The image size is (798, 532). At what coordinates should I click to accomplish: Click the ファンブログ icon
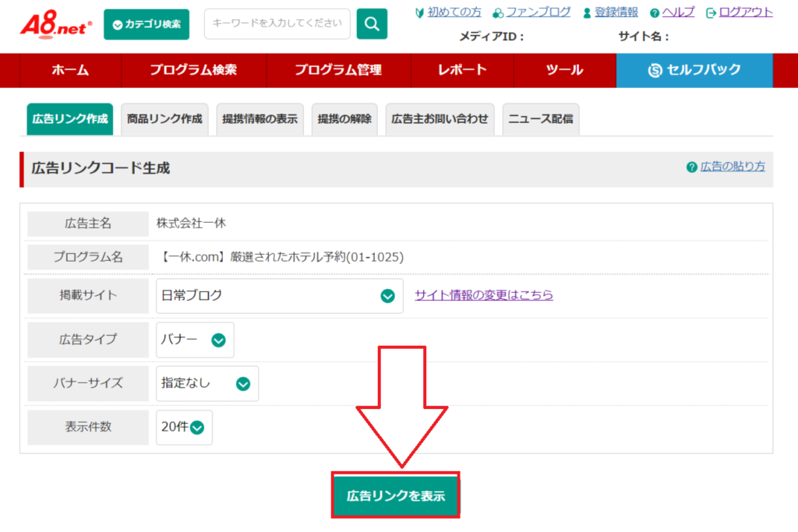498,13
